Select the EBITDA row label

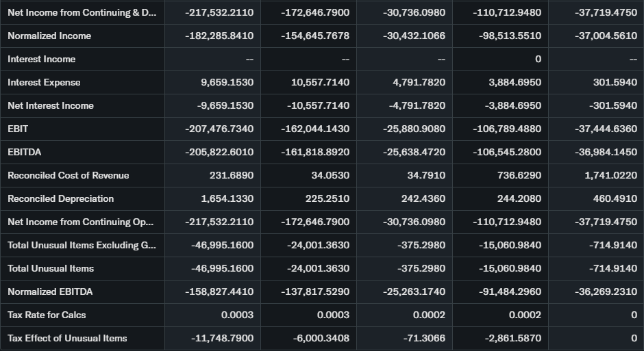(25, 152)
